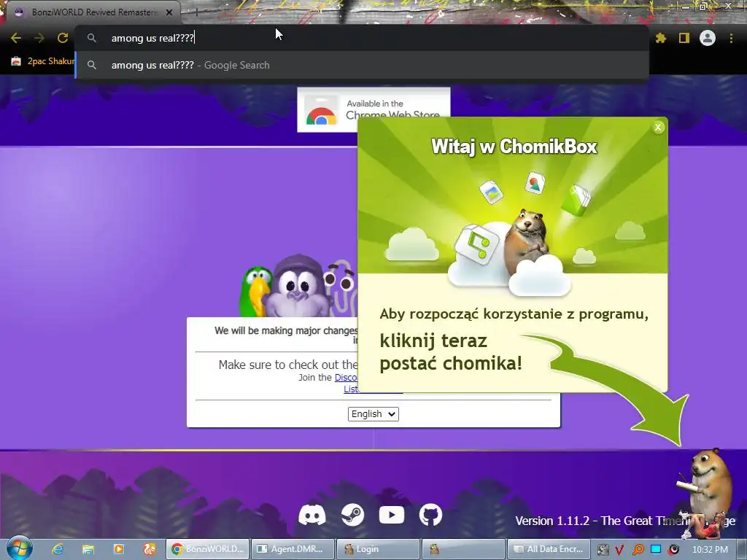Click the orange magnifier tray icon

[x=638, y=550]
